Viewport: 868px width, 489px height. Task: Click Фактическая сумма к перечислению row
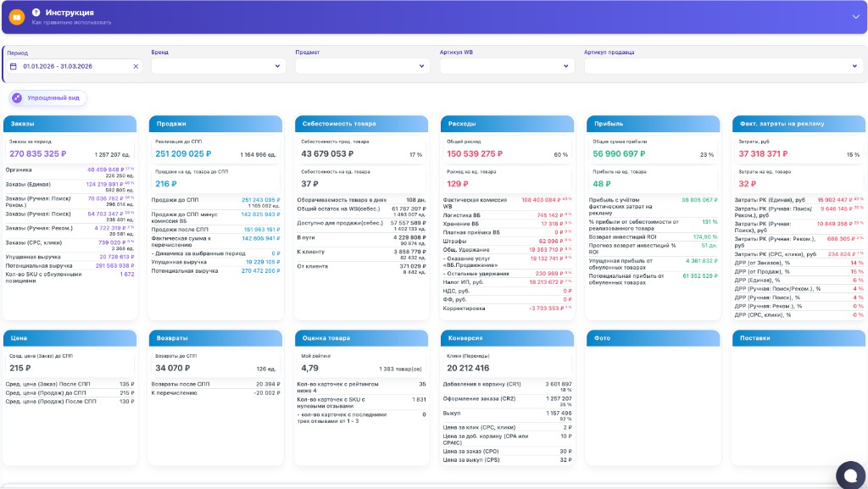click(x=215, y=242)
